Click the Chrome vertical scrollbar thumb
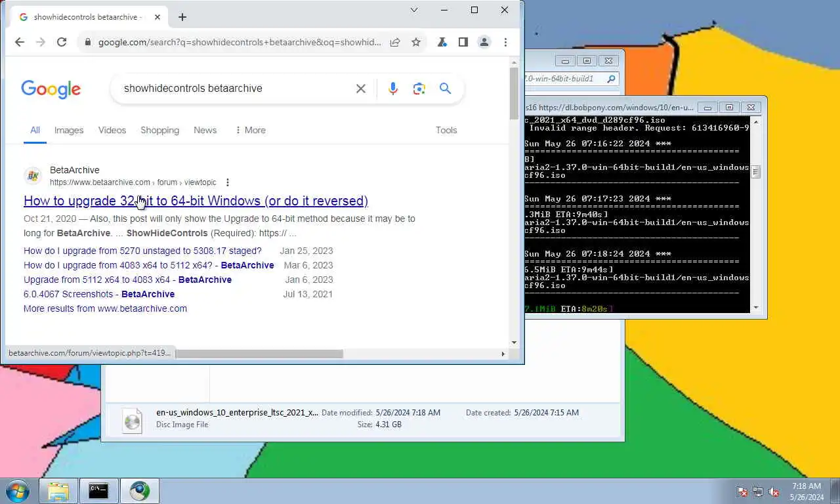This screenshot has width=840, height=504. click(514, 93)
